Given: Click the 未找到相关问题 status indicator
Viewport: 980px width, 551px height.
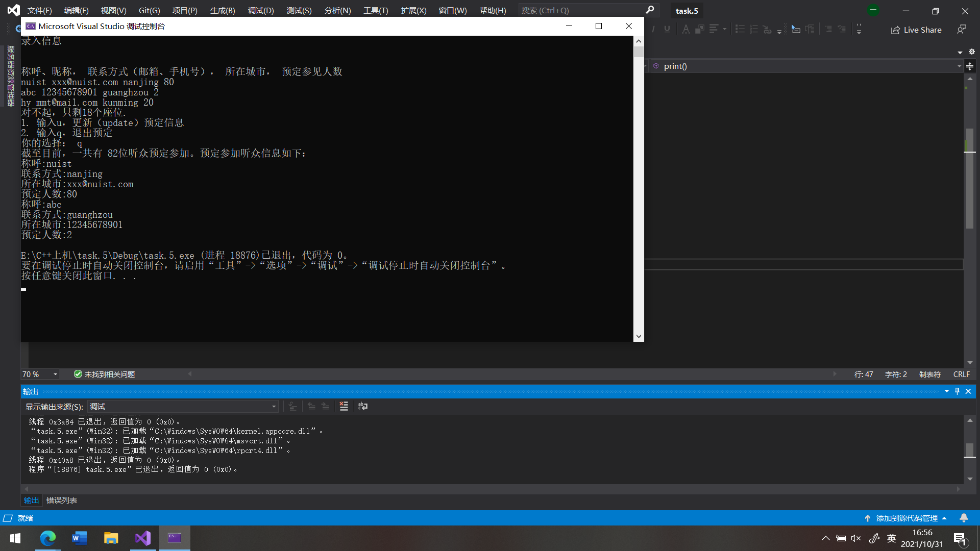Looking at the screenshot, I should tap(105, 374).
